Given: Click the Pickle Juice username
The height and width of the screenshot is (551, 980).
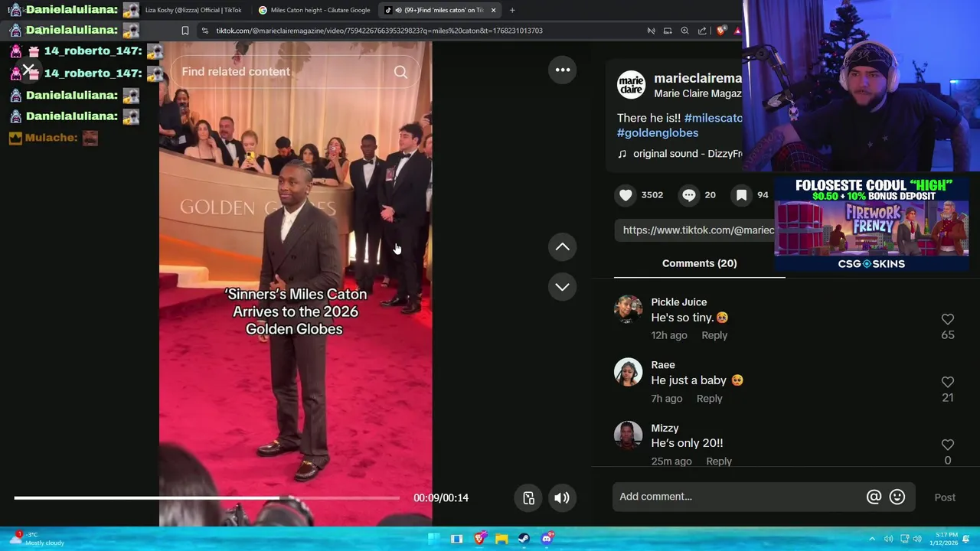Looking at the screenshot, I should coord(678,302).
